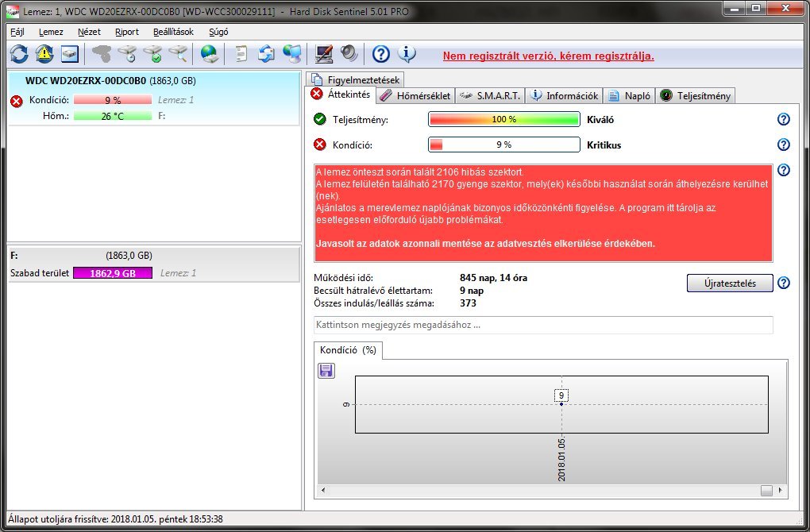The width and height of the screenshot is (810, 532).
Task: Click the '9 nap' remaining lifetime value
Action: tap(472, 291)
